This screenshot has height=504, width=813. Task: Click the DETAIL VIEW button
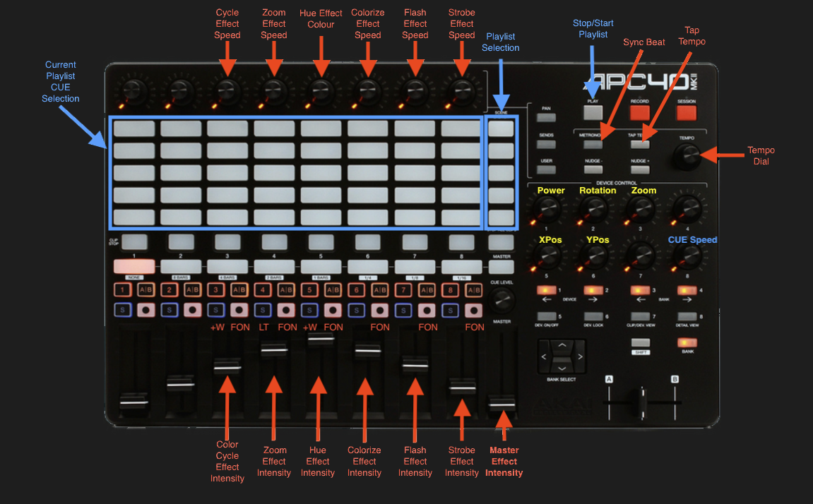687,316
